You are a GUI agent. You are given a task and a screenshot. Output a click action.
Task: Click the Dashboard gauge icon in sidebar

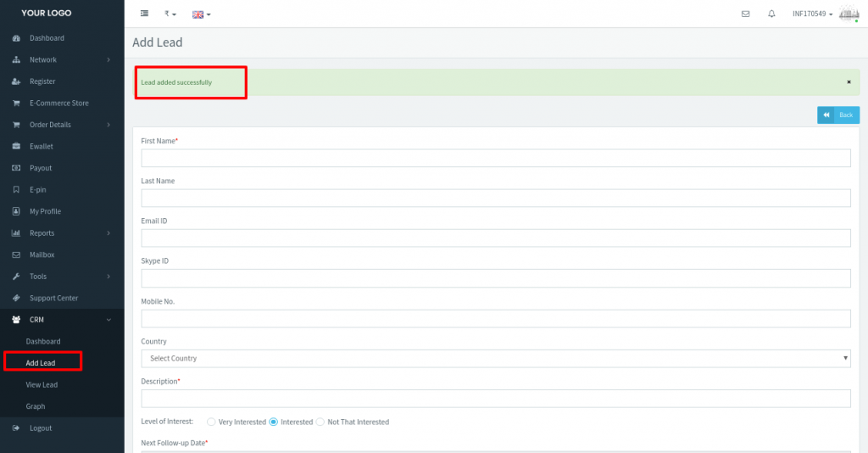[16, 38]
